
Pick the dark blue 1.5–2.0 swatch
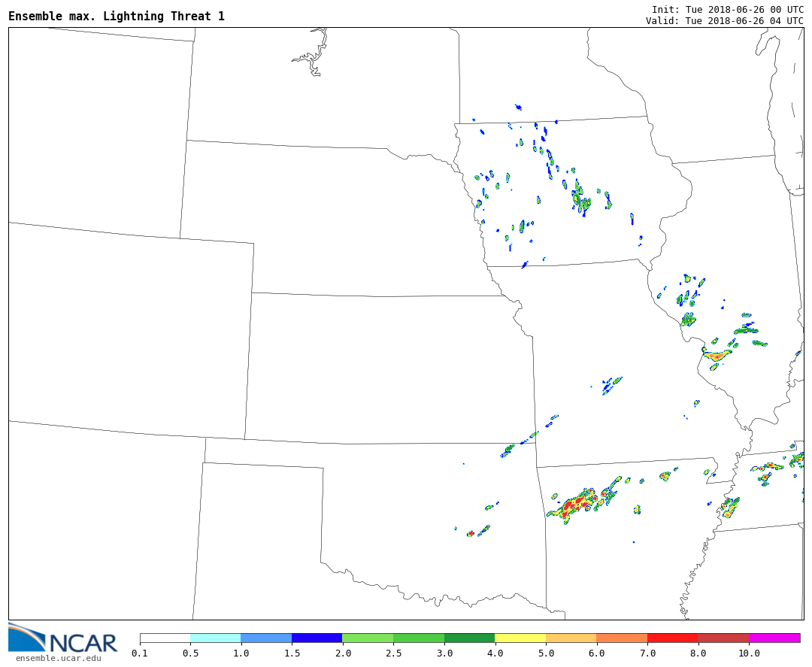point(317,638)
